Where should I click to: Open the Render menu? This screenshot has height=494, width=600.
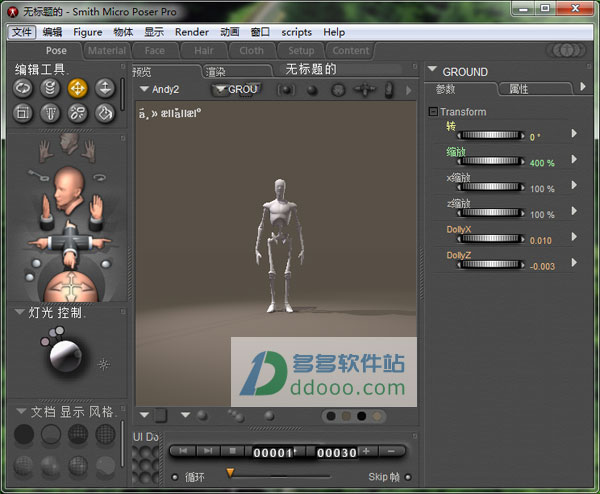point(192,32)
